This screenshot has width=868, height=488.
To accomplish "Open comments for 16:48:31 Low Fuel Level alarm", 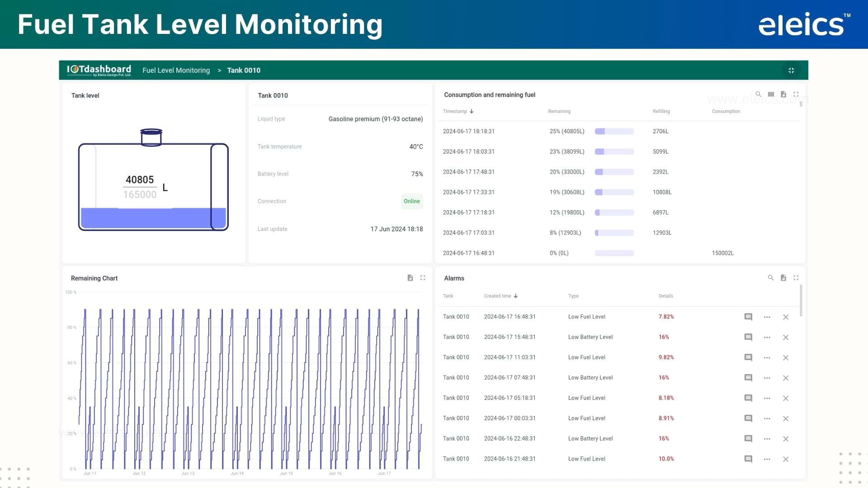I will click(x=748, y=317).
